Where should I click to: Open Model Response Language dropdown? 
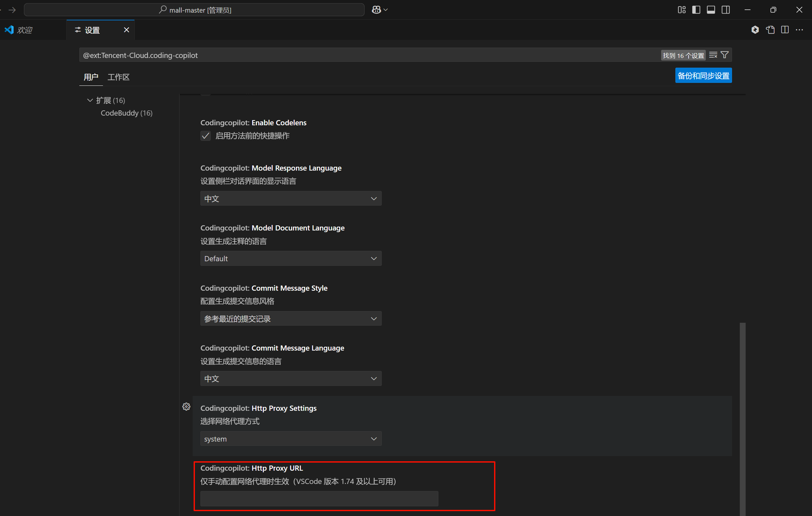pos(291,199)
